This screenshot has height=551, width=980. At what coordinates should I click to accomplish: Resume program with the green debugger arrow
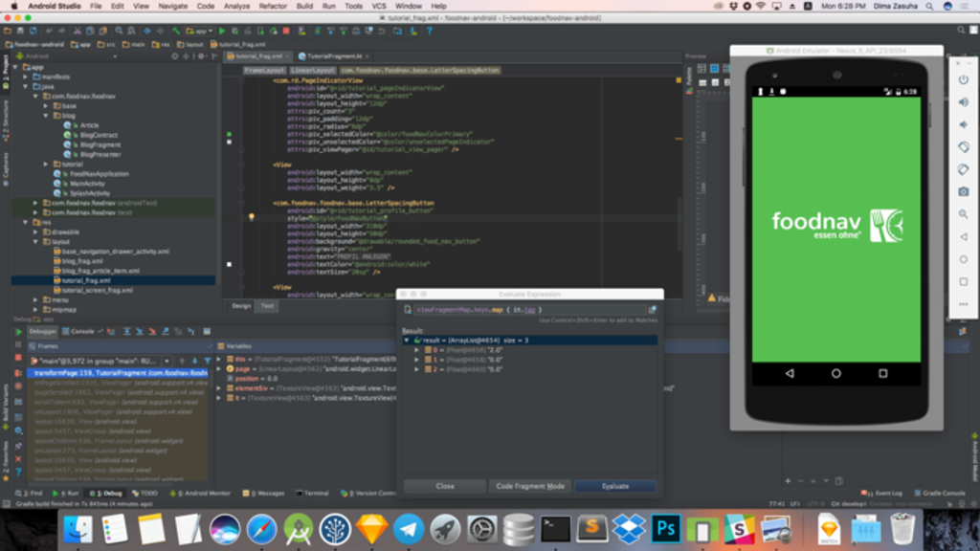click(x=18, y=332)
